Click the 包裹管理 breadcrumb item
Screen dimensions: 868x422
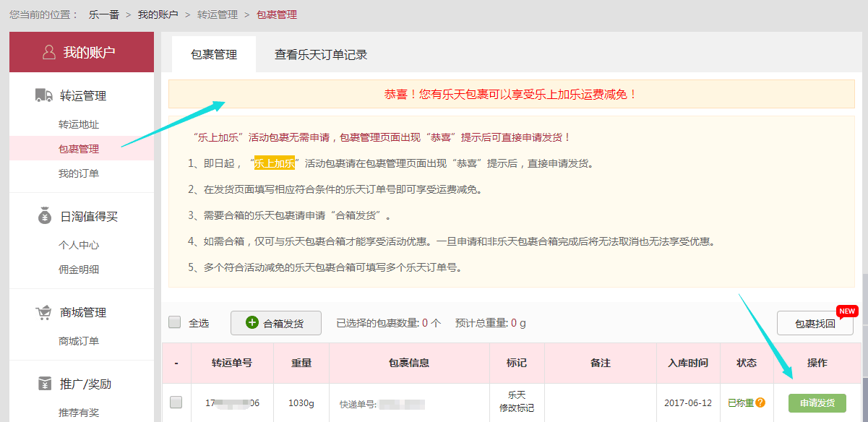click(x=277, y=14)
